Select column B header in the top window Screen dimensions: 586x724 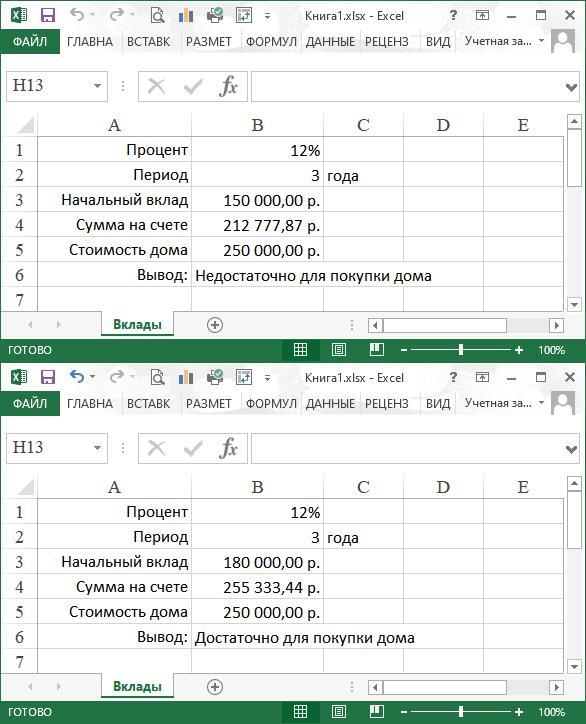tap(257, 125)
